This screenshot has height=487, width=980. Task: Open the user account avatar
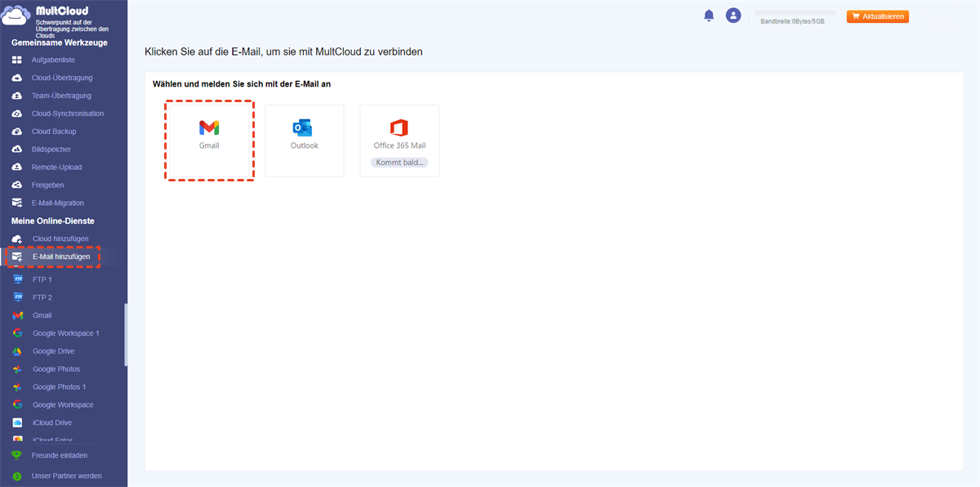733,16
